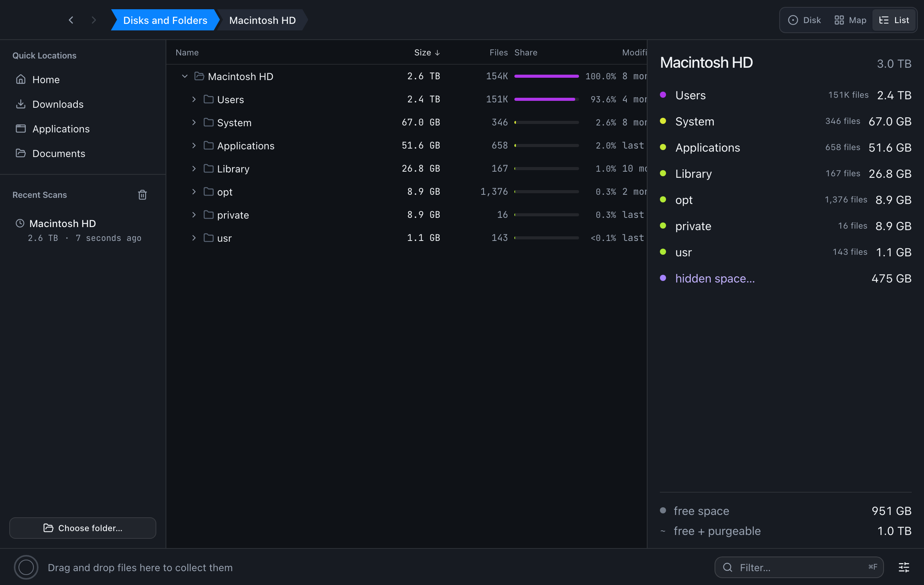Select opt entry in right details panel
The height and width of the screenshot is (585, 924).
point(785,200)
